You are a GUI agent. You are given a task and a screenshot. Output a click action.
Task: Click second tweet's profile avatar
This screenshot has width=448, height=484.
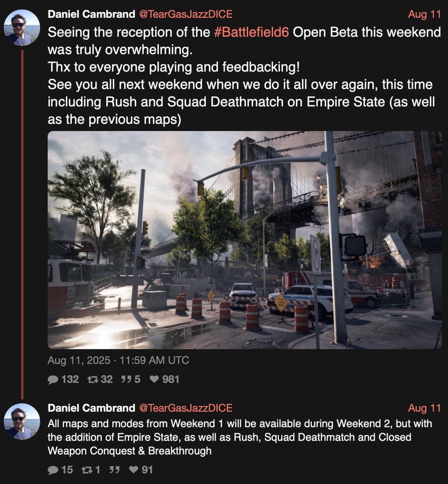pyautogui.click(x=22, y=422)
